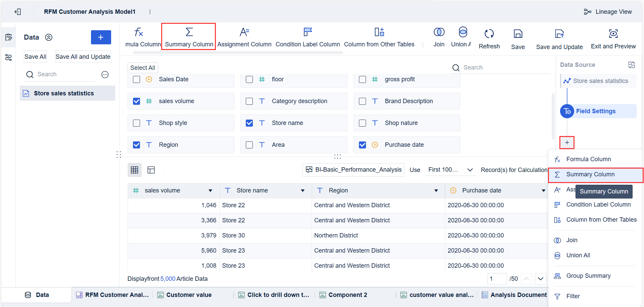Open the Assignment Column tool
Viewport: 644px width, 307px height.
click(x=244, y=37)
